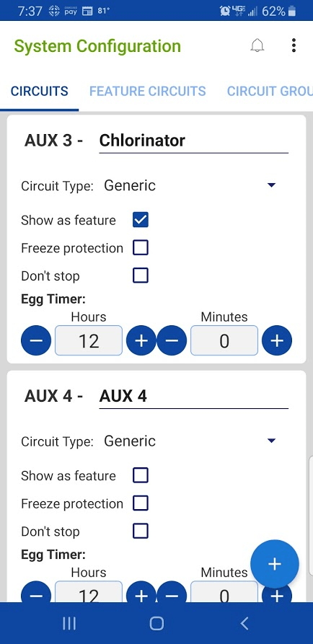This screenshot has height=644, width=313.
Task: Edit the Chlorinator circuit name field
Action: (193, 141)
